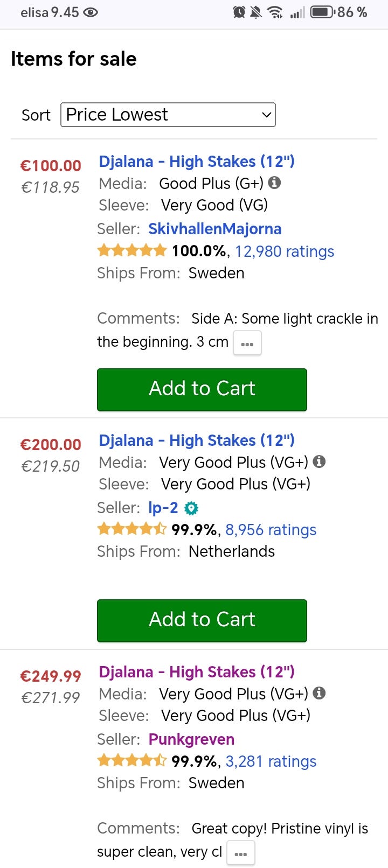The width and height of the screenshot is (388, 868).
Task: Add the €100.00 record to cart
Action: 202,389
